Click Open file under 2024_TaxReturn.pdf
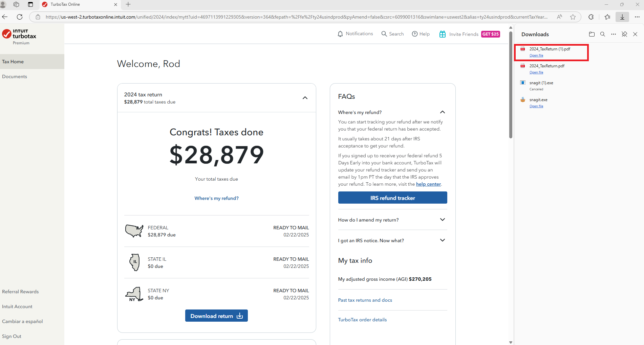Image resolution: width=644 pixels, height=345 pixels. pos(536,72)
